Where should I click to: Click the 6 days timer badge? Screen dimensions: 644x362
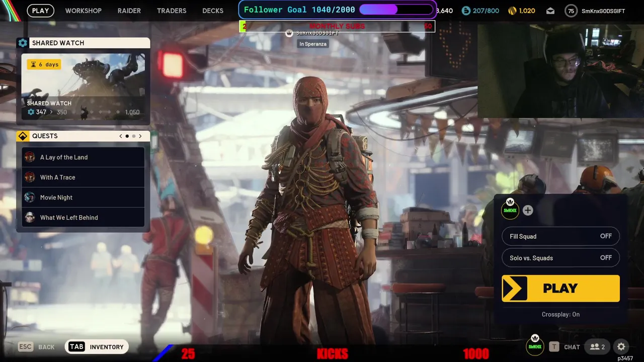coord(44,64)
